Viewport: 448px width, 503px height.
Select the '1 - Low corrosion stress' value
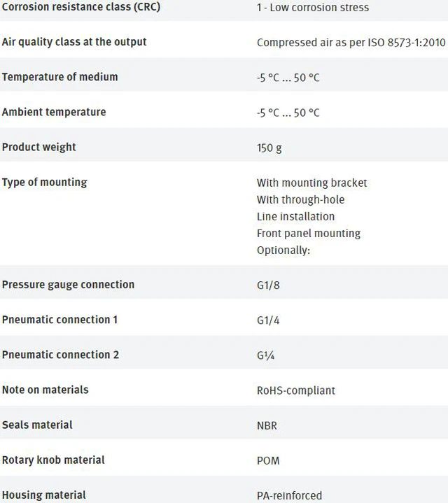tap(313, 8)
